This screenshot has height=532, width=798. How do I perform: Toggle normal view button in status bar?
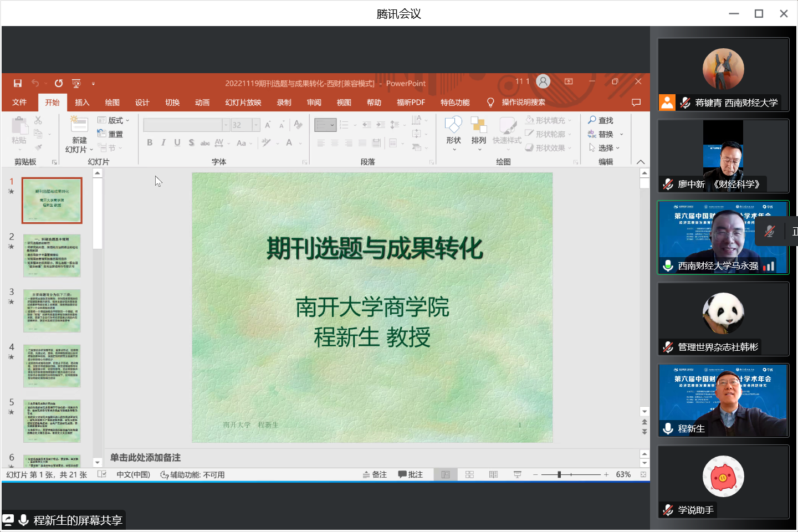(x=446, y=475)
